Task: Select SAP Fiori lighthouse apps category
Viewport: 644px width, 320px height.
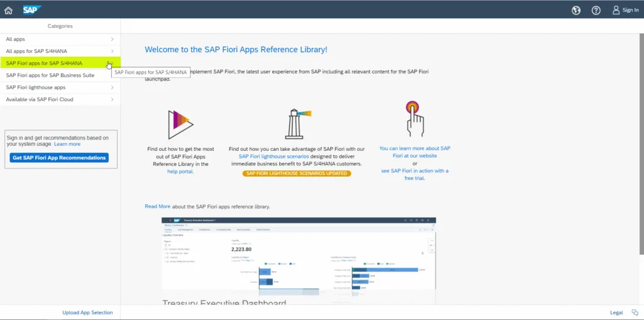Action: point(60,87)
